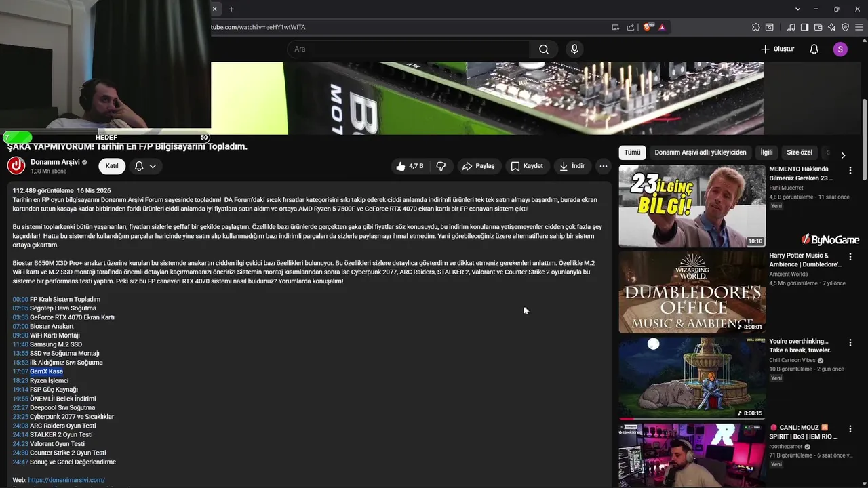Select the Size özel filter chip
The width and height of the screenshot is (868, 488).
[800, 152]
